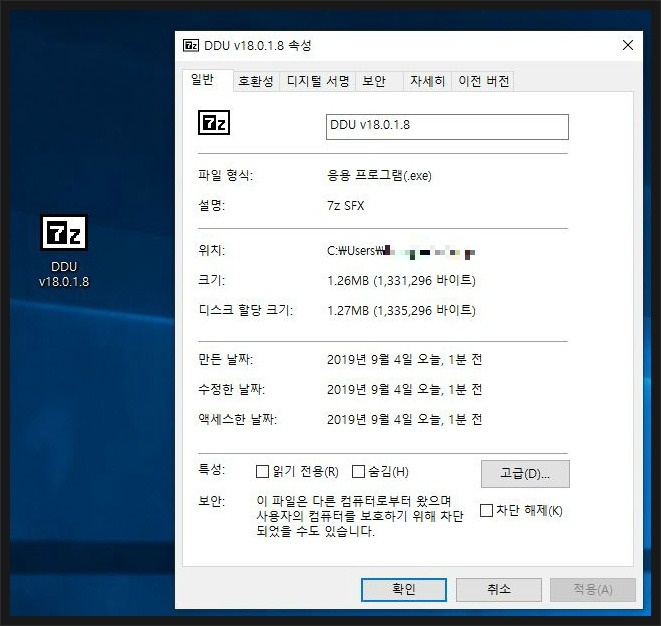Image resolution: width=661 pixels, height=626 pixels.
Task: Click the 파일 형식: label
Action: 226,175
